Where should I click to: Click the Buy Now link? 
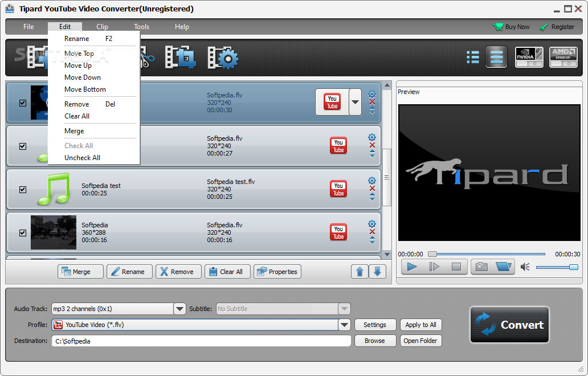511,27
